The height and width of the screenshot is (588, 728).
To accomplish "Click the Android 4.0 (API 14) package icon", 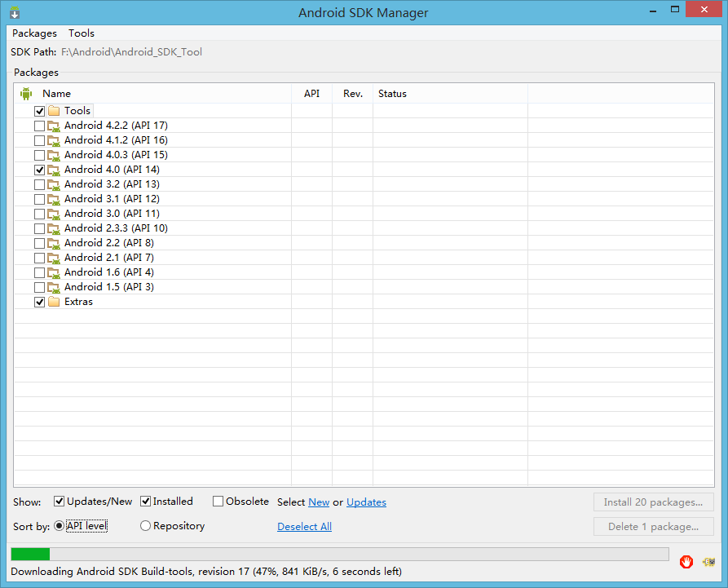I will pos(54,170).
